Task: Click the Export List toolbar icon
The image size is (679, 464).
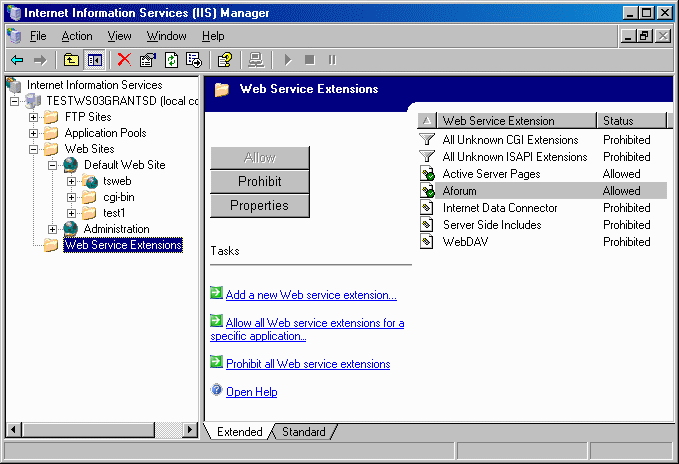Action: pos(194,60)
